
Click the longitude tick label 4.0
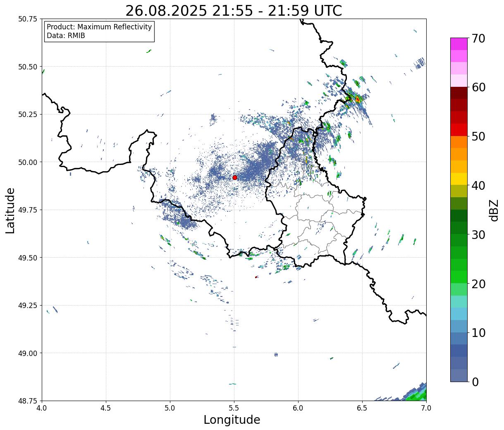[42, 408]
